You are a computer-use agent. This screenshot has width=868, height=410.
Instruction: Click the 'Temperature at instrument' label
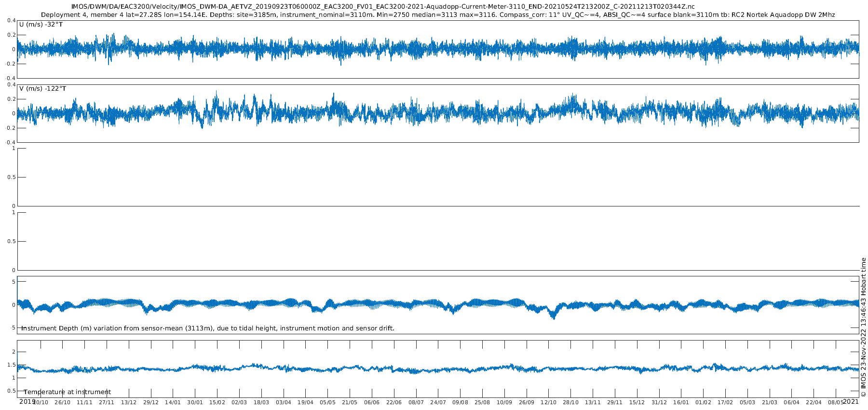point(68,392)
